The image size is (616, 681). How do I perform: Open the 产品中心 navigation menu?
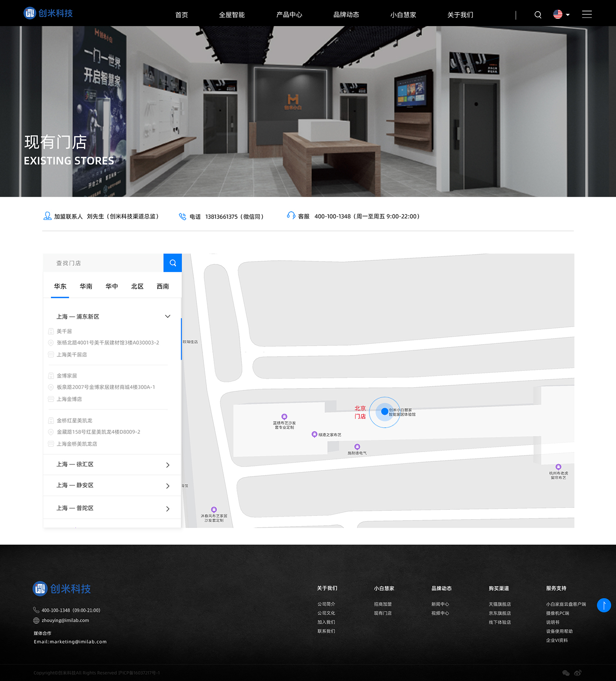pos(289,15)
